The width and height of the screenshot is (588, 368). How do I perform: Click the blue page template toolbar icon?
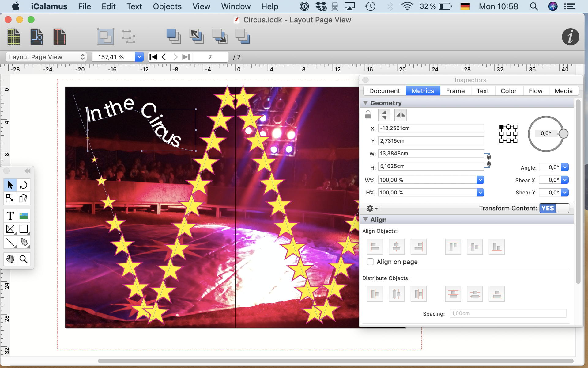[x=36, y=37]
